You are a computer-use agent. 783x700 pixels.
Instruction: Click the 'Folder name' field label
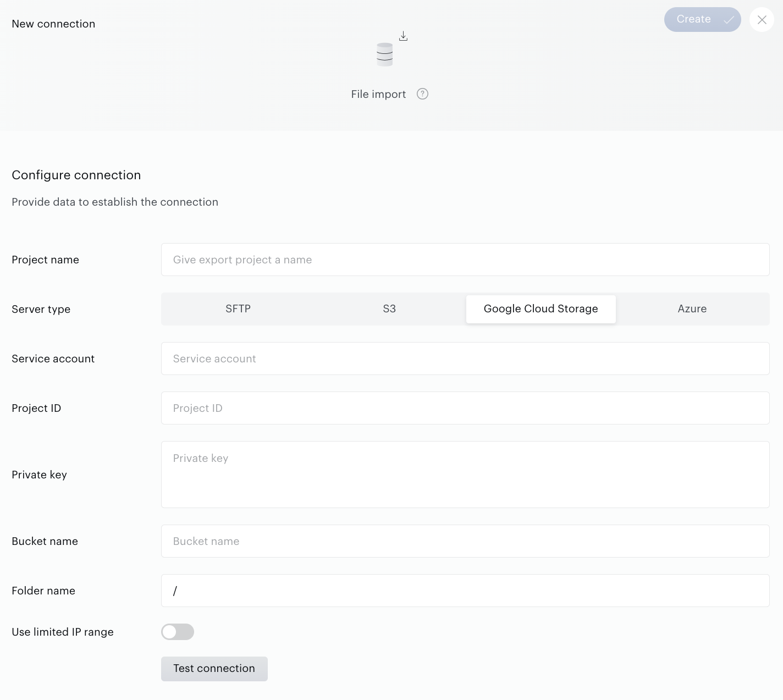(x=43, y=591)
